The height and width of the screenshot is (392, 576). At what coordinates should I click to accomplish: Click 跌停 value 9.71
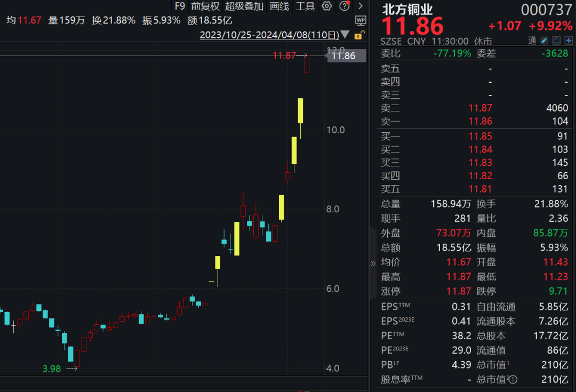[x=558, y=291]
